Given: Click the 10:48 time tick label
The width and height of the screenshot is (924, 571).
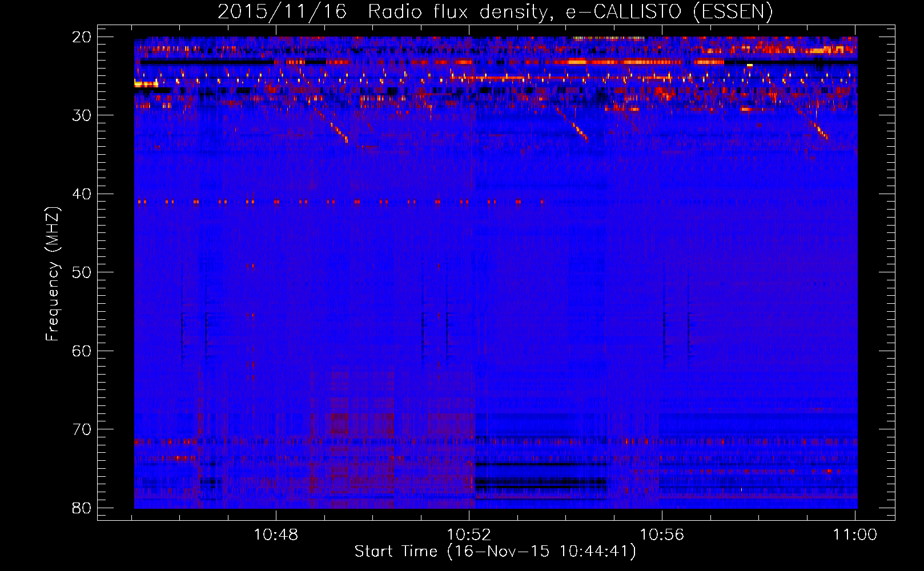Looking at the screenshot, I should point(276,535).
